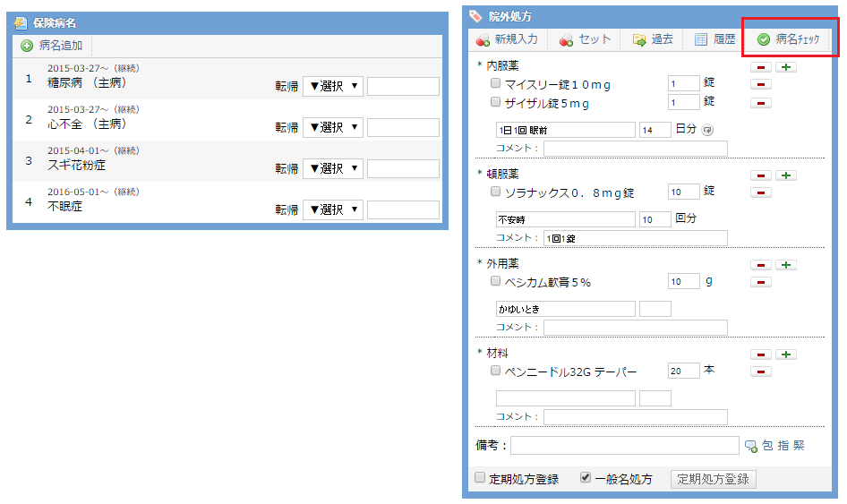Image resolution: width=847 pixels, height=504 pixels.
Task: Click the 緊 link next to 備考
Action: coord(800,446)
